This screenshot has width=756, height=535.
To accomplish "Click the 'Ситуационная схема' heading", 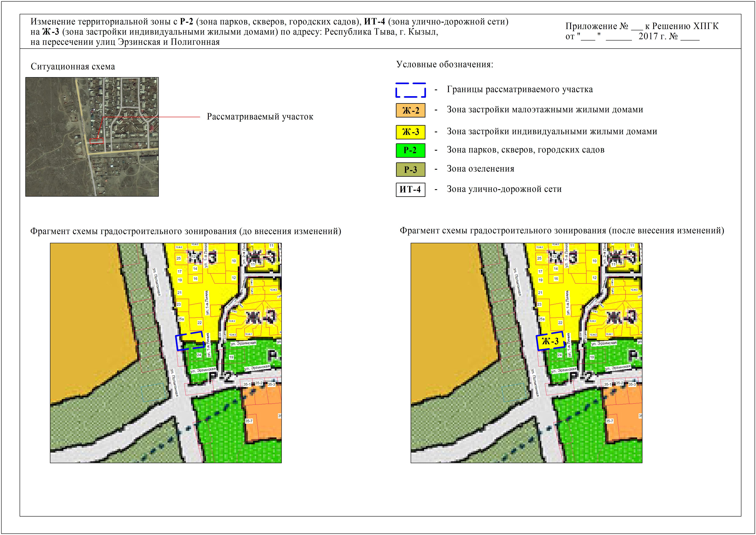I will pyautogui.click(x=73, y=67).
